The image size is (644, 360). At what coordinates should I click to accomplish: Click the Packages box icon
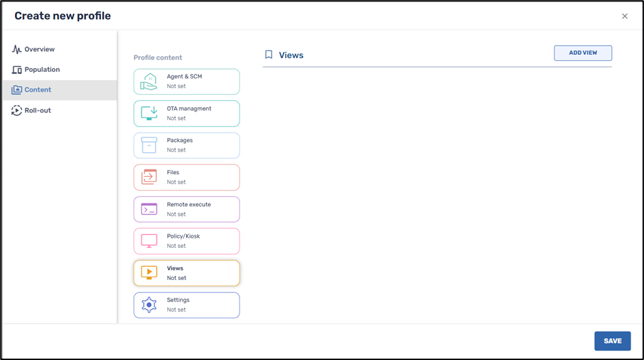coord(149,145)
